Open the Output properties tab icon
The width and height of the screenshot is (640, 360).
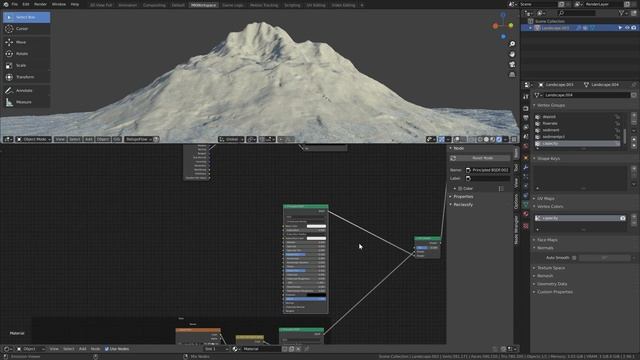[x=526, y=118]
